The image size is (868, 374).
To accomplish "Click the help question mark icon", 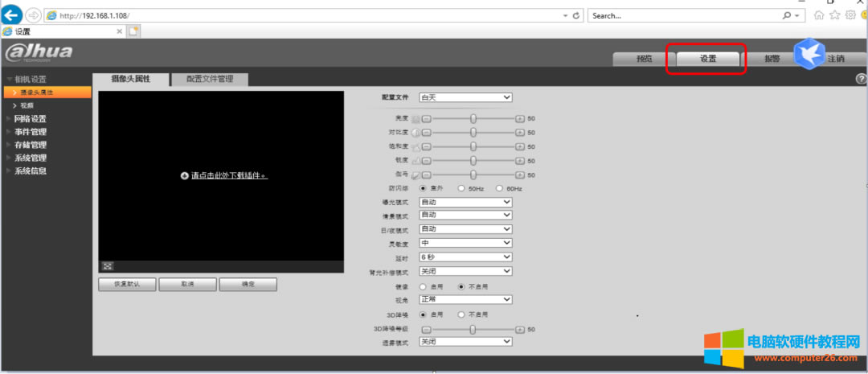I will coord(861,79).
